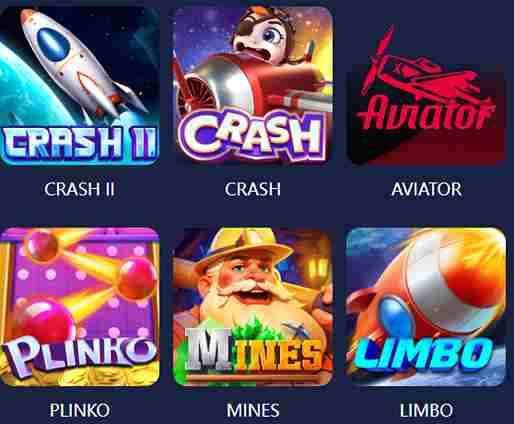This screenshot has height=424, width=514.
Task: Click the red propeller plane silhouette above Aviator
Action: coord(422,68)
